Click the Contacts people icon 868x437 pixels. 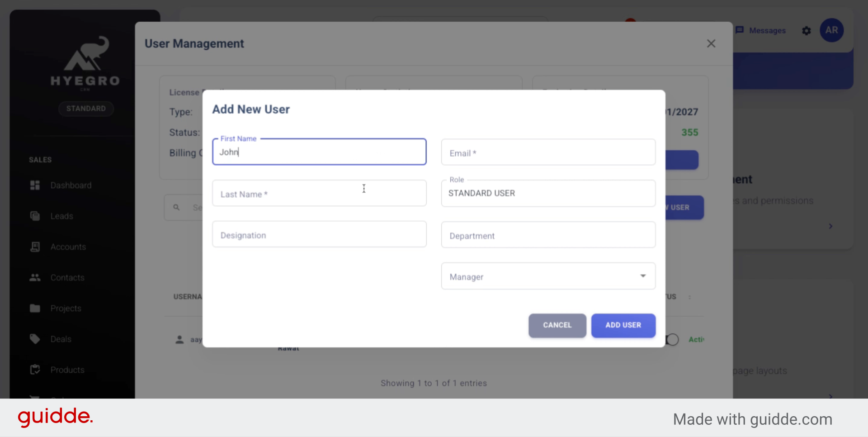(35, 278)
